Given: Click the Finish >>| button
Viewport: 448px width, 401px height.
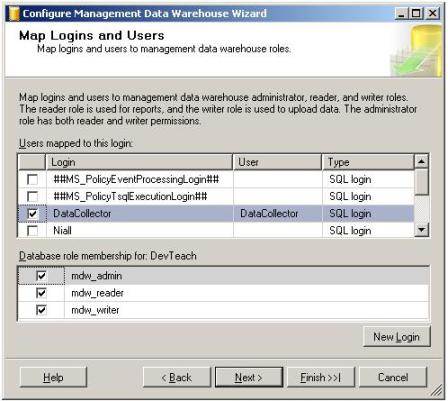Looking at the screenshot, I should (321, 378).
